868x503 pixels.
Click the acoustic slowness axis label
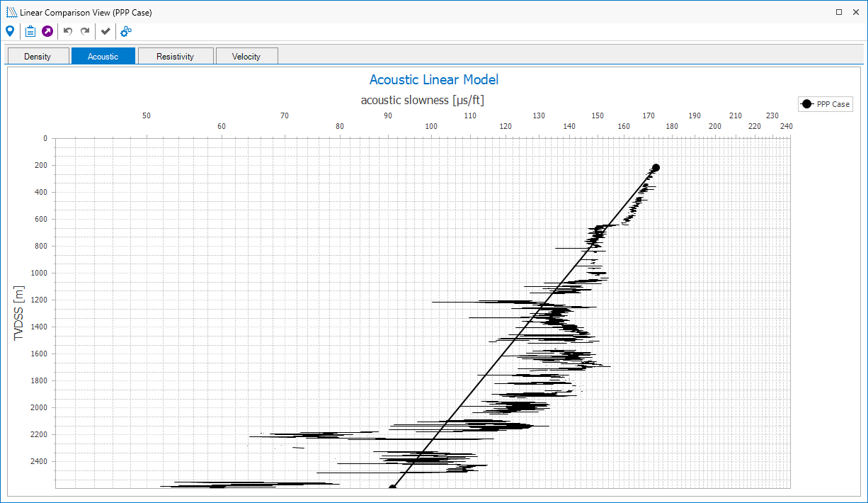click(422, 100)
